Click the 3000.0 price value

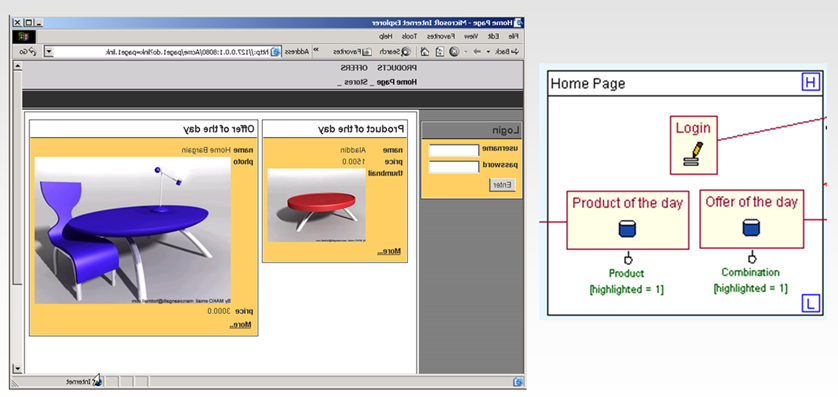coord(219,311)
